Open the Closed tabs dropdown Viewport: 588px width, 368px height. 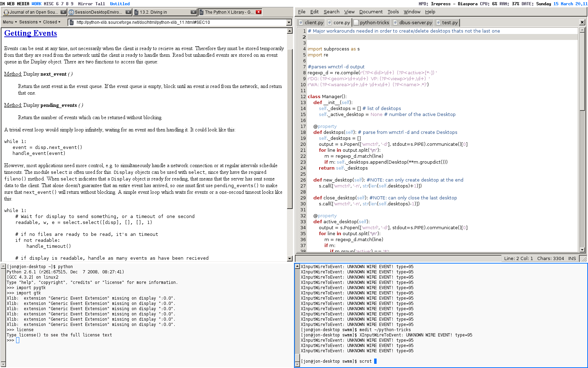click(52, 22)
